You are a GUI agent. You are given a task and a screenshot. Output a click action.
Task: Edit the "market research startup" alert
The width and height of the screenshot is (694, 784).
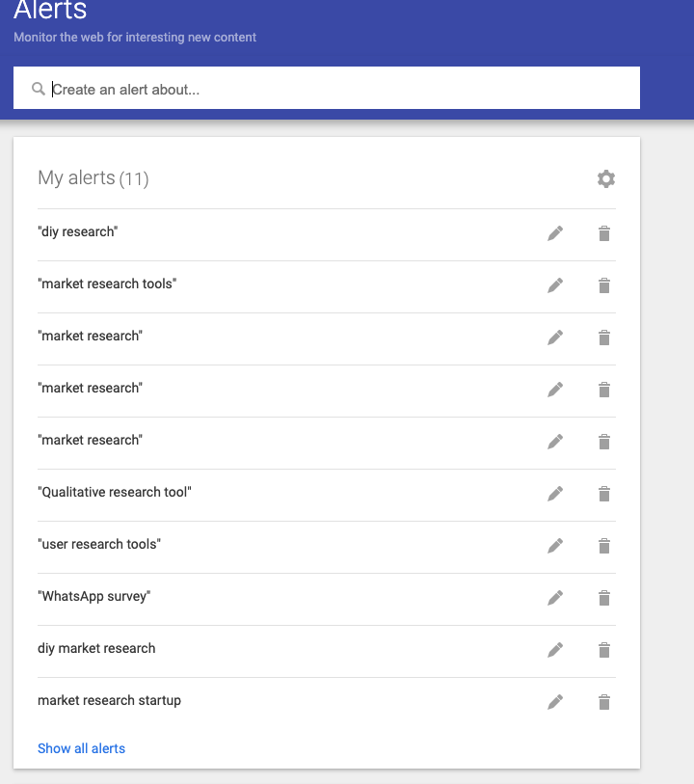click(555, 702)
